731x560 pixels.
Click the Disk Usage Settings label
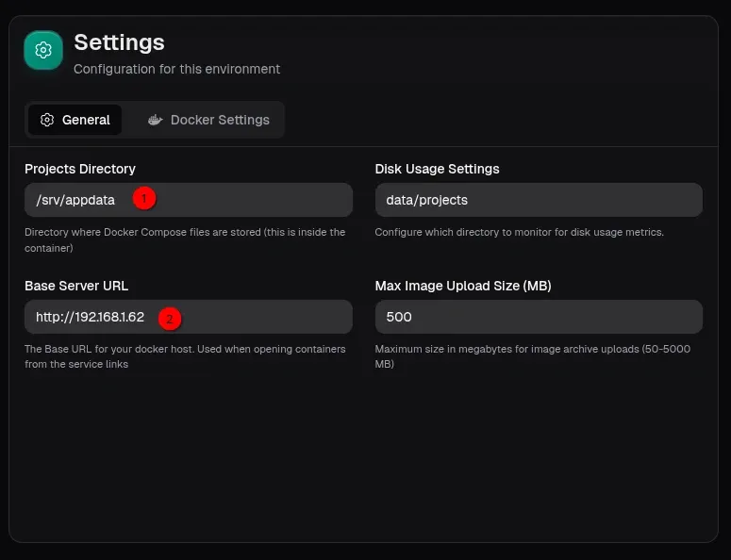click(x=437, y=169)
